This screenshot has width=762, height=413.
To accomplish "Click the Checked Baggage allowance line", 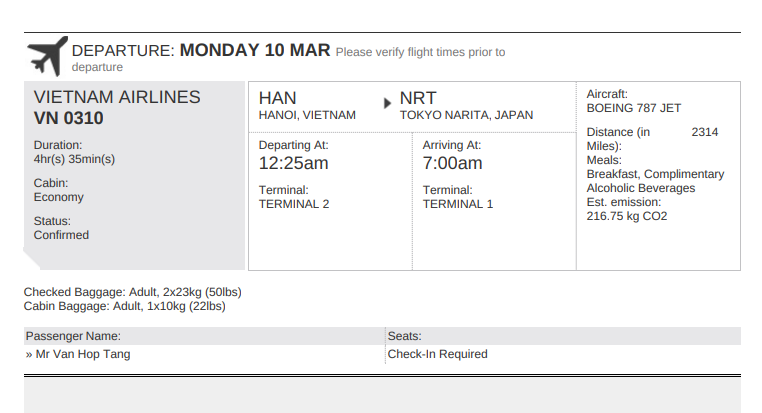I will pyautogui.click(x=133, y=292).
